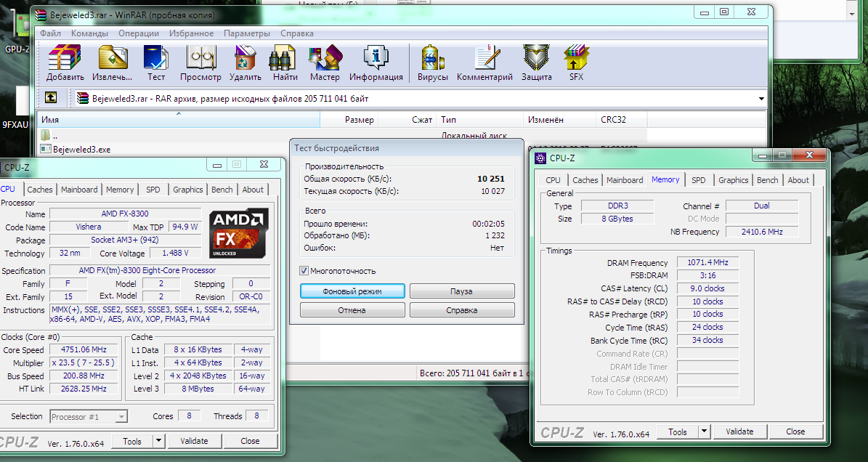This screenshot has height=462, width=868.
Task: Sort file list by Имя column header
Action: tap(178, 120)
